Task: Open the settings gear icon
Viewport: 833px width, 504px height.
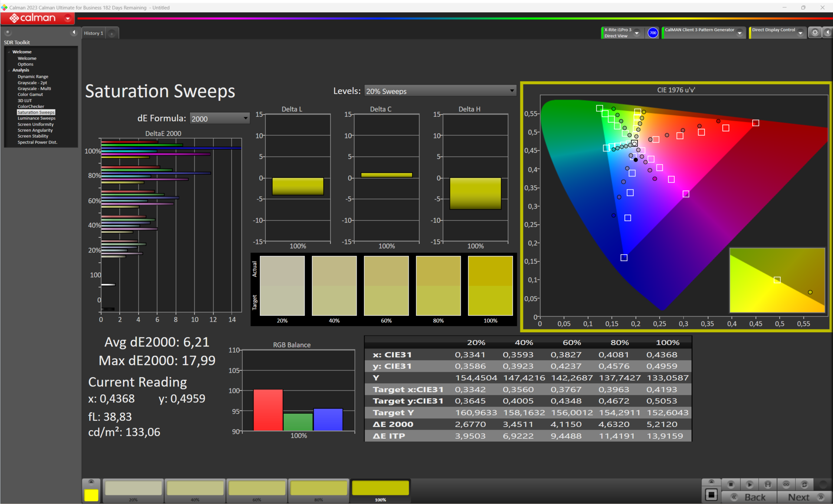Action: coord(815,33)
